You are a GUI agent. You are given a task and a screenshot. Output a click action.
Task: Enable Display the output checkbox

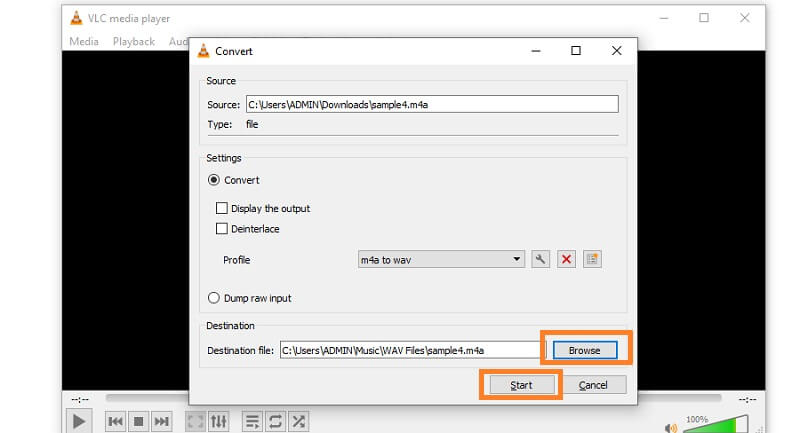[223, 209]
